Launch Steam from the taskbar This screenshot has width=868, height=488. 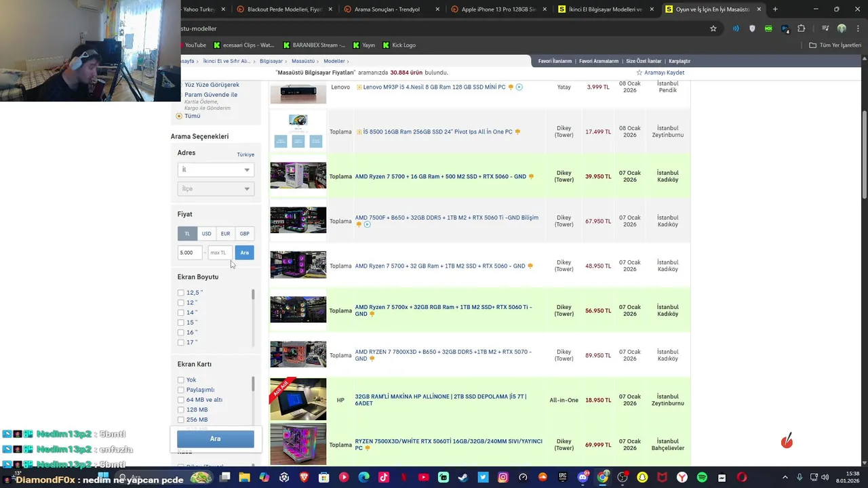[463, 478]
